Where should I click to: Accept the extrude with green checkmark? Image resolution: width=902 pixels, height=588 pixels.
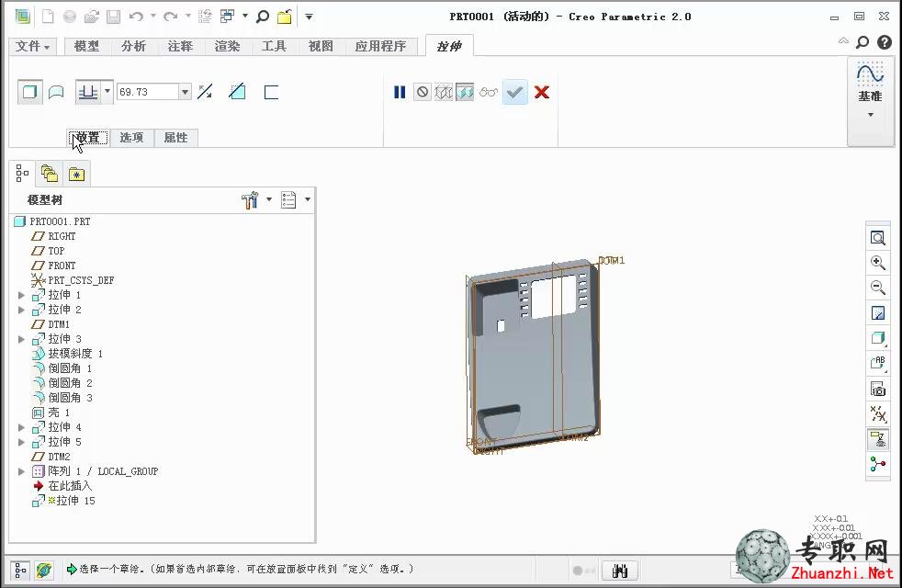coord(515,92)
